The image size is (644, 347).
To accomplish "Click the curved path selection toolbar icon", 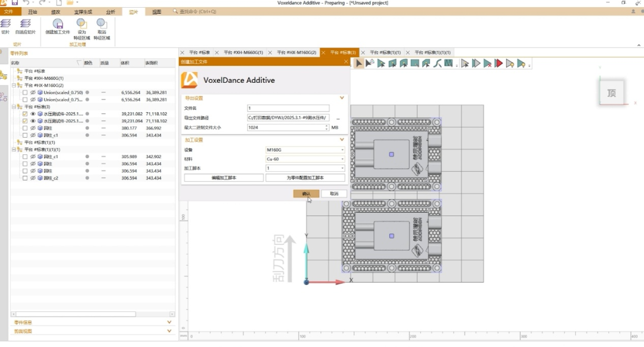I will (x=438, y=63).
